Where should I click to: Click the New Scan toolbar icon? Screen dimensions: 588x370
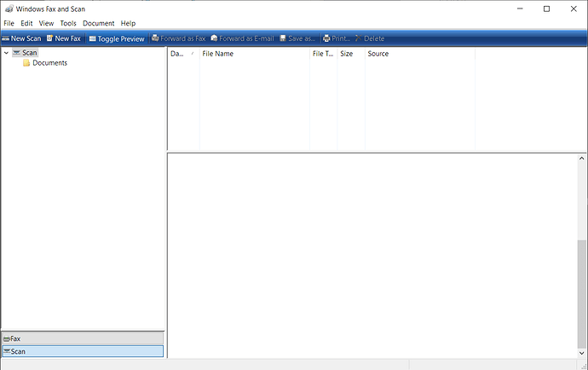6,38
